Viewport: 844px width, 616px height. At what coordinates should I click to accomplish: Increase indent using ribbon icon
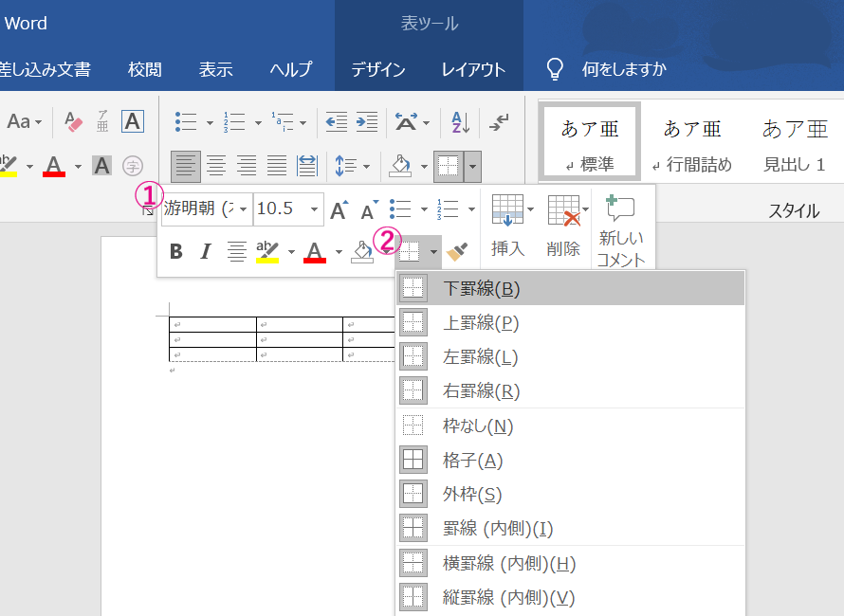[x=367, y=122]
